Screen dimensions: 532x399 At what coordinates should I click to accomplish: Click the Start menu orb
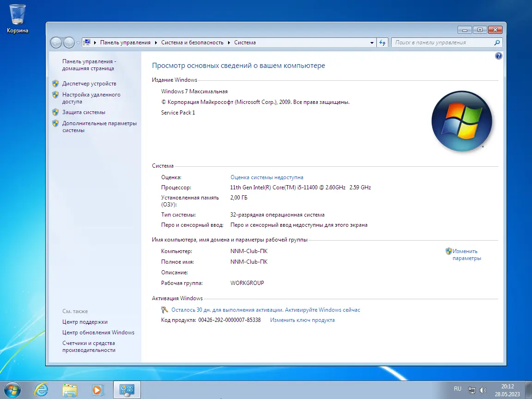point(12,389)
